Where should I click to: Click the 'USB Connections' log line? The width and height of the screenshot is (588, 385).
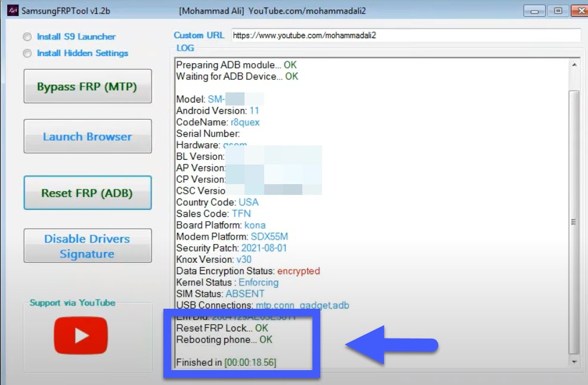pos(262,305)
